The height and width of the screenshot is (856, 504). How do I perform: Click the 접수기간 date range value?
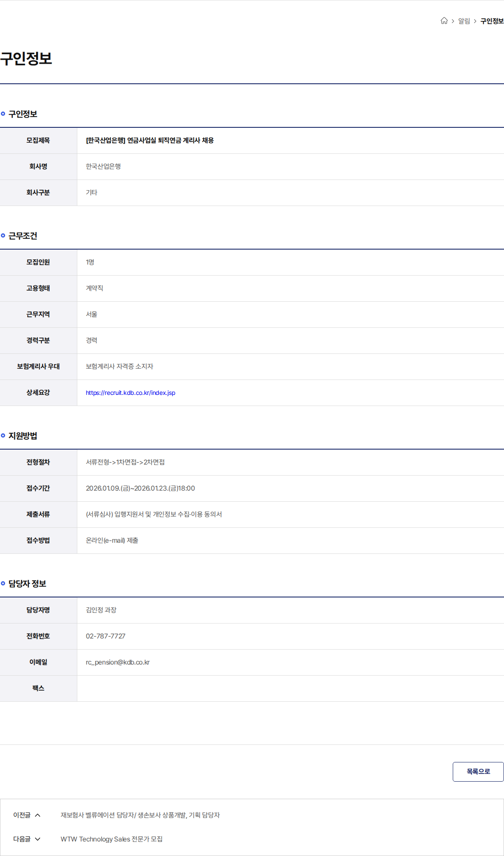click(x=141, y=488)
